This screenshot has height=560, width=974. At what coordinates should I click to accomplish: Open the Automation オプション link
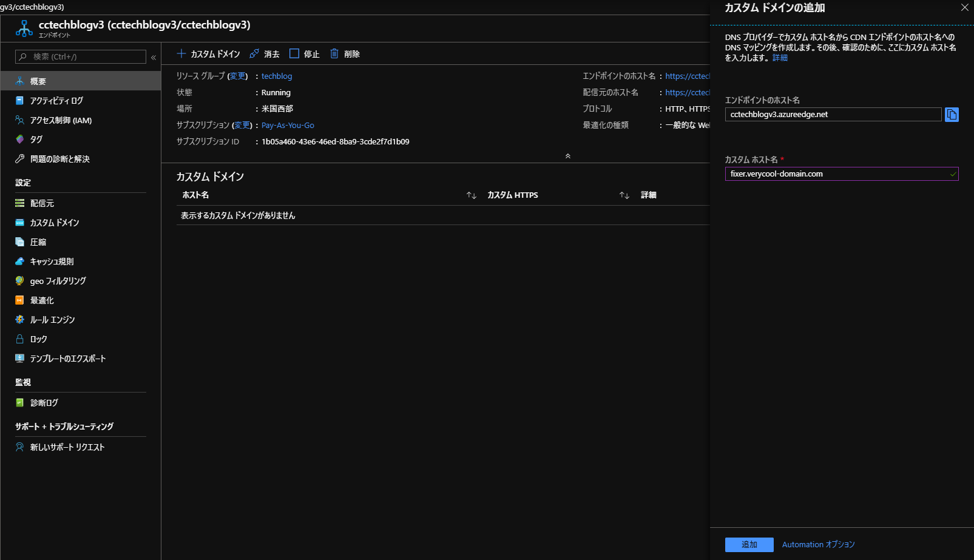click(818, 545)
